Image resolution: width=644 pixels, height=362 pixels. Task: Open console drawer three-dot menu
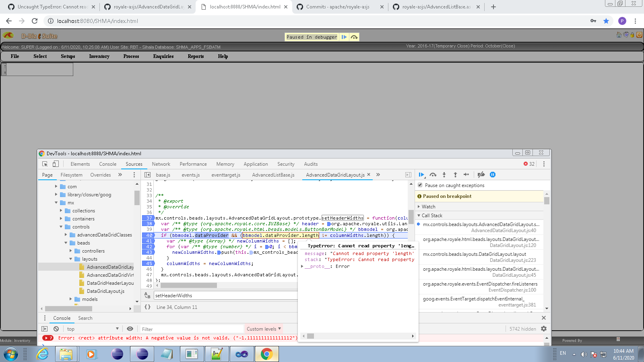coord(45,318)
